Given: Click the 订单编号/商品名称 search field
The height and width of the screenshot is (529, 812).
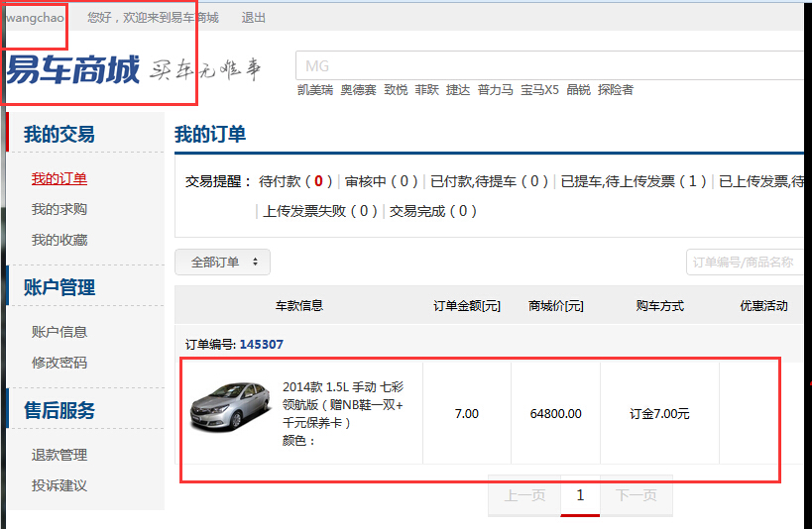Looking at the screenshot, I should (745, 262).
